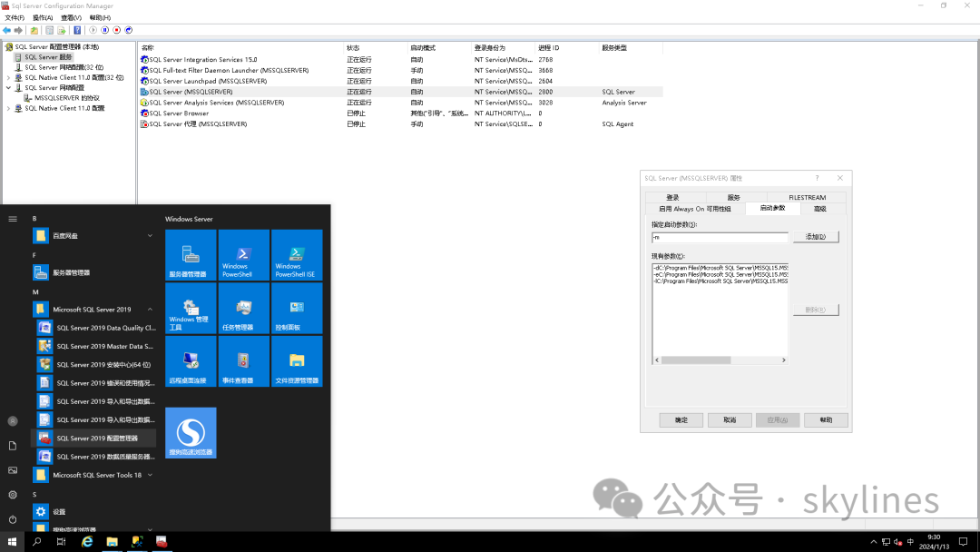
Task: Click 确定 in the properties dialog
Action: tap(681, 420)
